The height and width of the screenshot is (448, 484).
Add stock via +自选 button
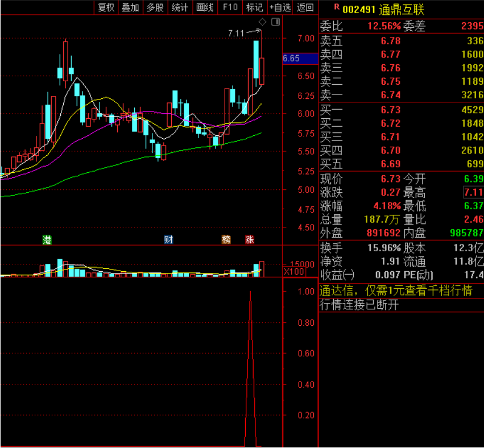[280, 7]
